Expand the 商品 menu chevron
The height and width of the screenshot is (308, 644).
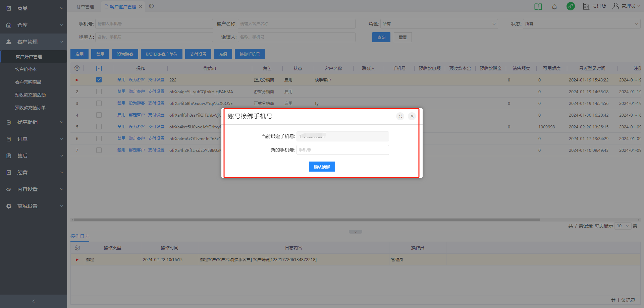click(62, 8)
